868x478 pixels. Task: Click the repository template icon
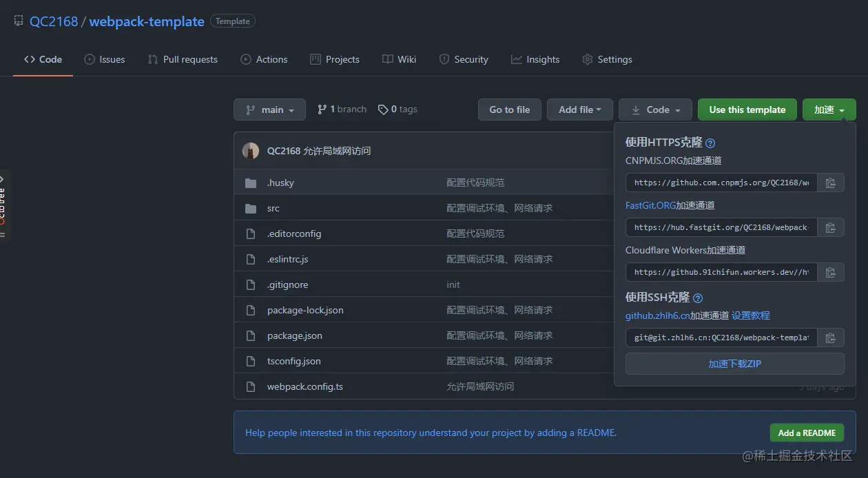point(19,21)
